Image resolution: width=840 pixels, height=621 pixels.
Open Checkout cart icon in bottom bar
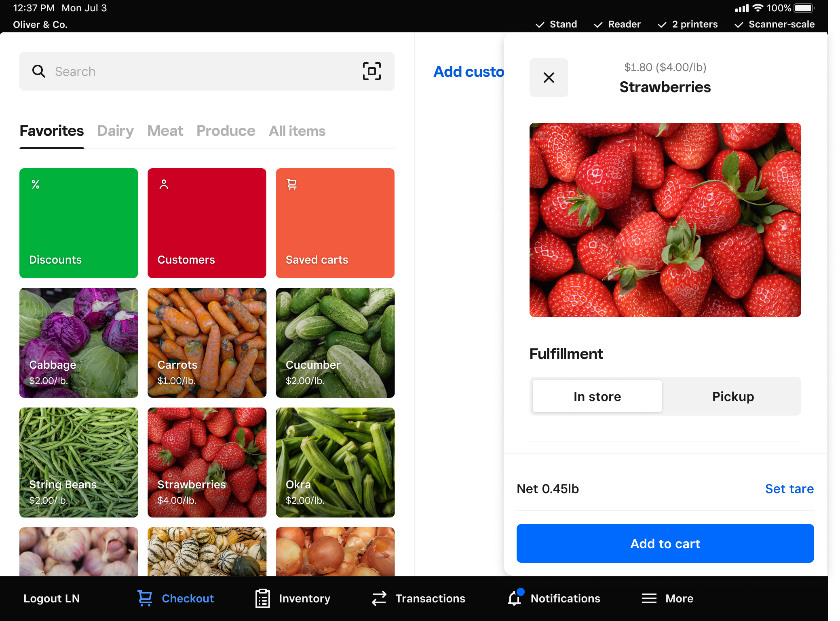click(145, 598)
